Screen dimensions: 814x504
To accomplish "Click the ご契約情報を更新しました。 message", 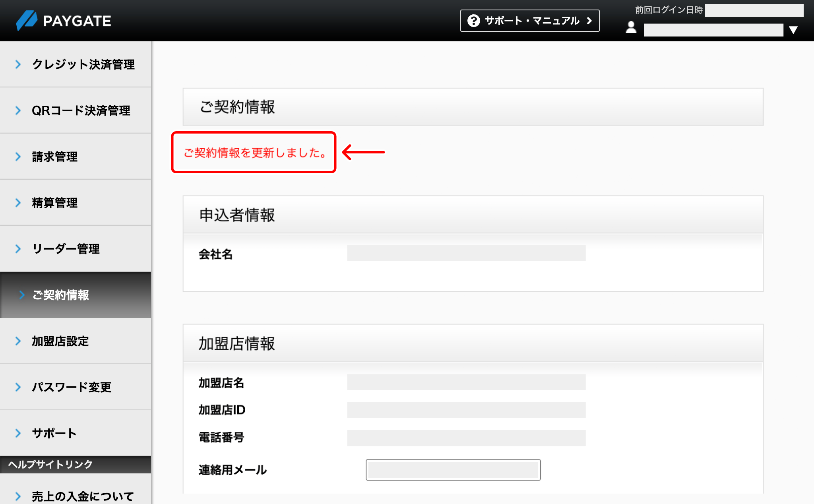I will (x=255, y=153).
